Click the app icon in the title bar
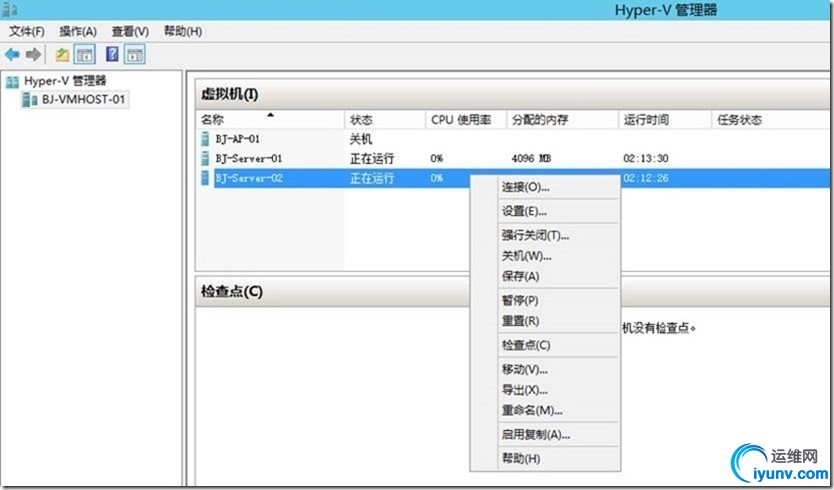Screen dimensions: 834x490 (x=10, y=9)
